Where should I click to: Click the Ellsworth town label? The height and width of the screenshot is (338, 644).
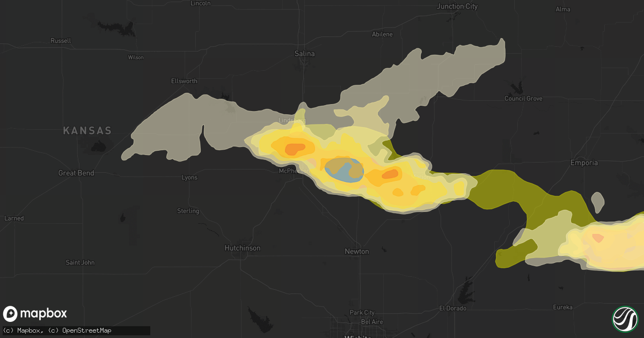[184, 81]
